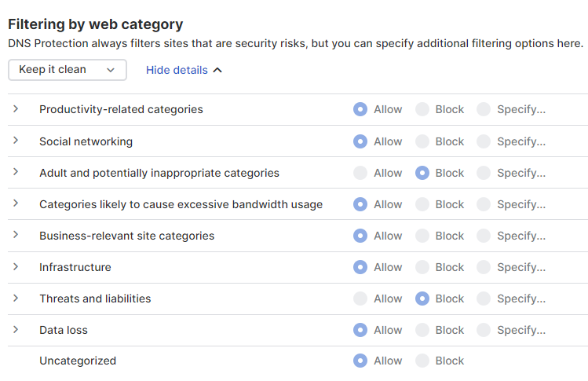588x381 pixels.
Task: Expand Productivity-related categories row
Action: 16,109
